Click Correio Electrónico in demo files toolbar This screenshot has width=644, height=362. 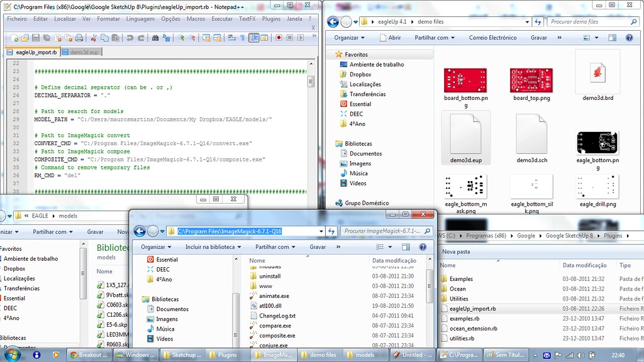pyautogui.click(x=493, y=37)
